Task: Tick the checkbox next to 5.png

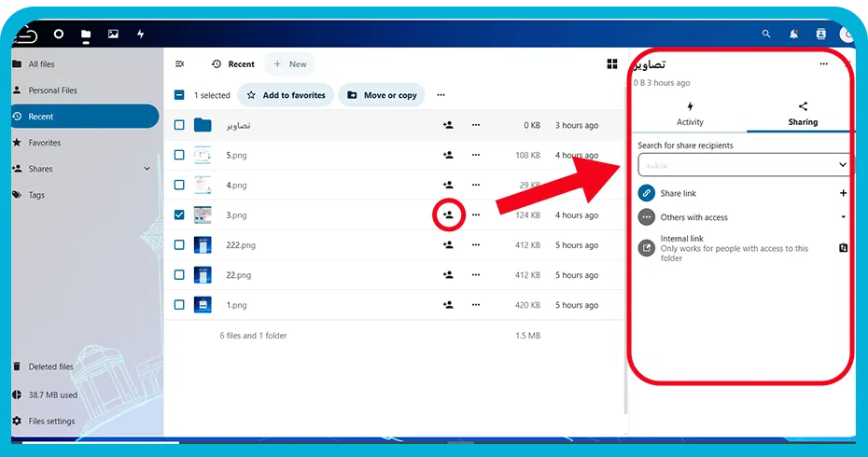Action: click(179, 155)
